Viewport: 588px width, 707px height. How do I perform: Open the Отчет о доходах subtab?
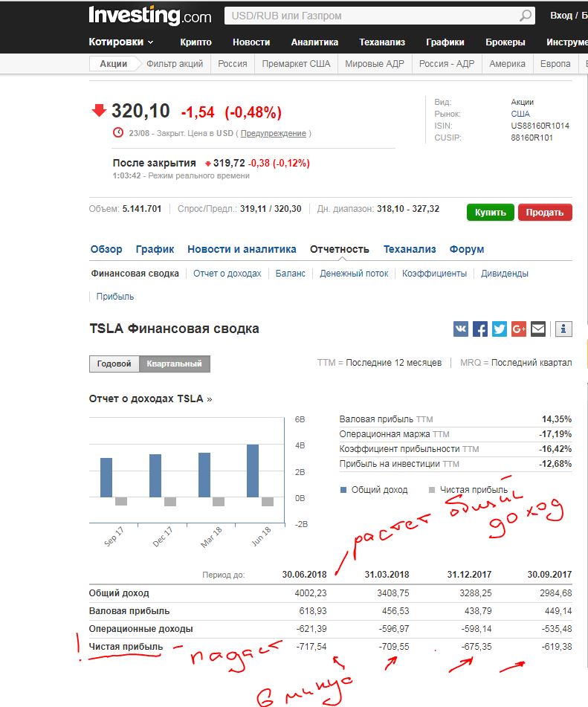227,274
